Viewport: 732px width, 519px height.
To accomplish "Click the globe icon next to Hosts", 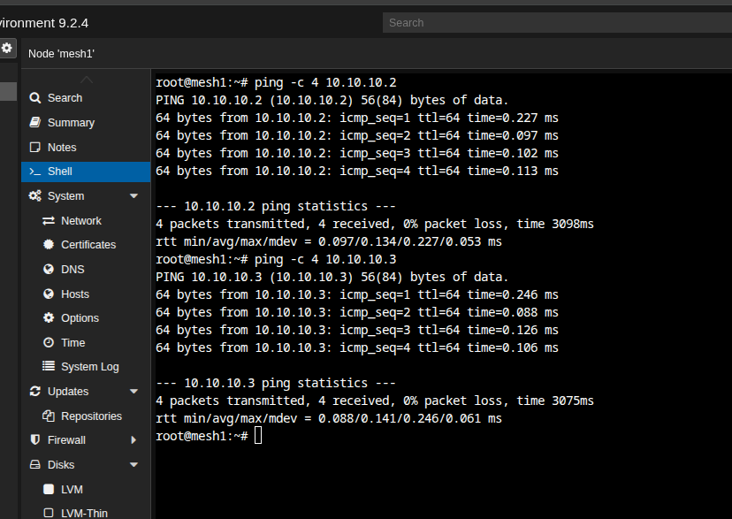I will (x=49, y=294).
